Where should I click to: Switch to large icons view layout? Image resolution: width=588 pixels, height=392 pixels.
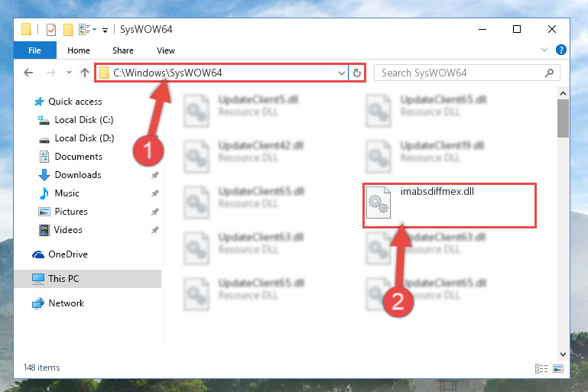click(558, 369)
